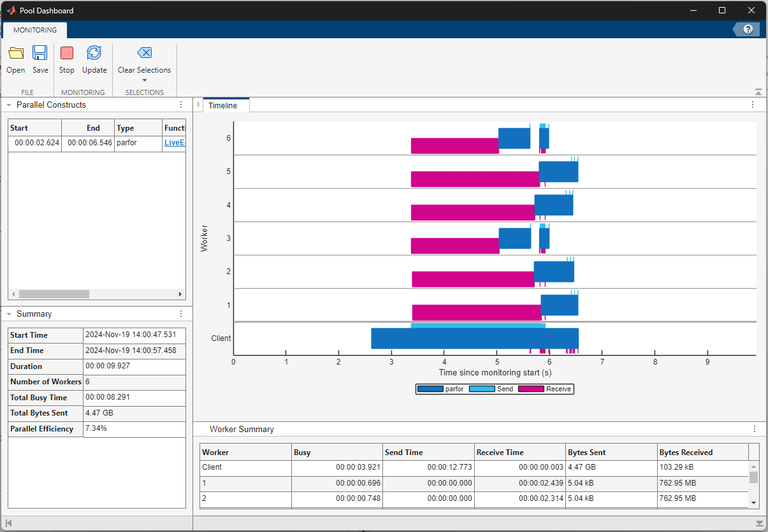Save the current monitoring results
This screenshot has width=768, height=532.
[x=40, y=58]
